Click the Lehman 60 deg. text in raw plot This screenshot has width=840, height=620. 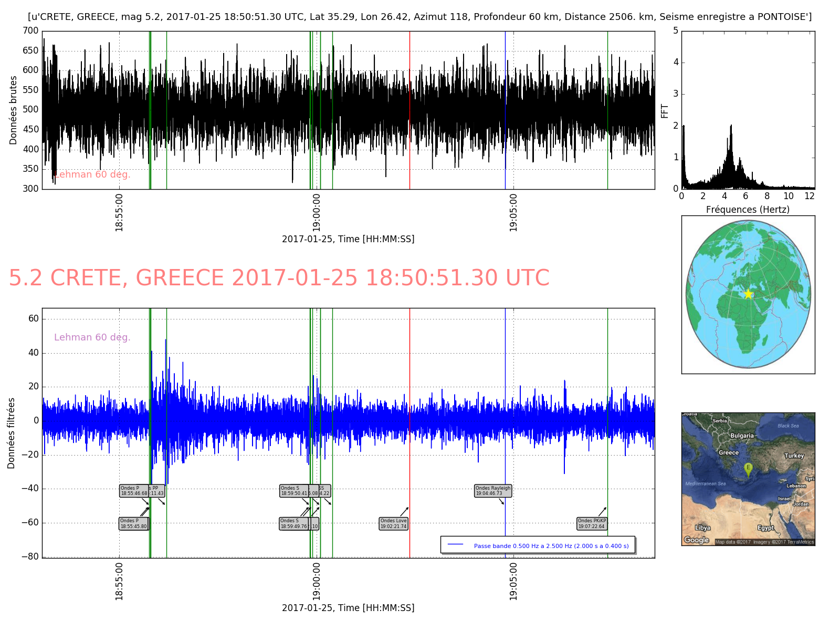click(x=92, y=174)
